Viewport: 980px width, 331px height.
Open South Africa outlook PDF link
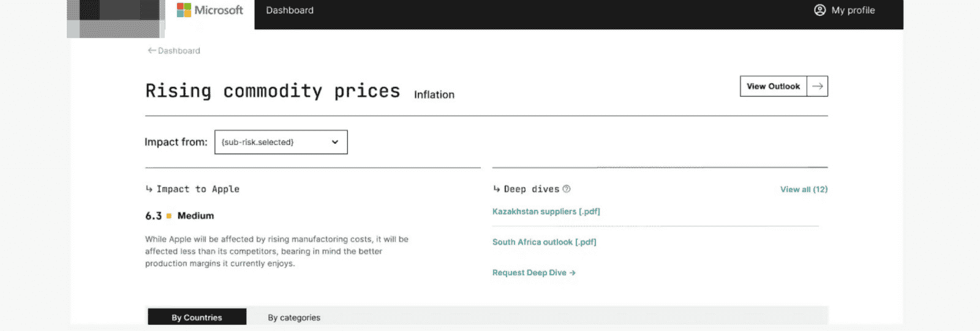coord(544,242)
